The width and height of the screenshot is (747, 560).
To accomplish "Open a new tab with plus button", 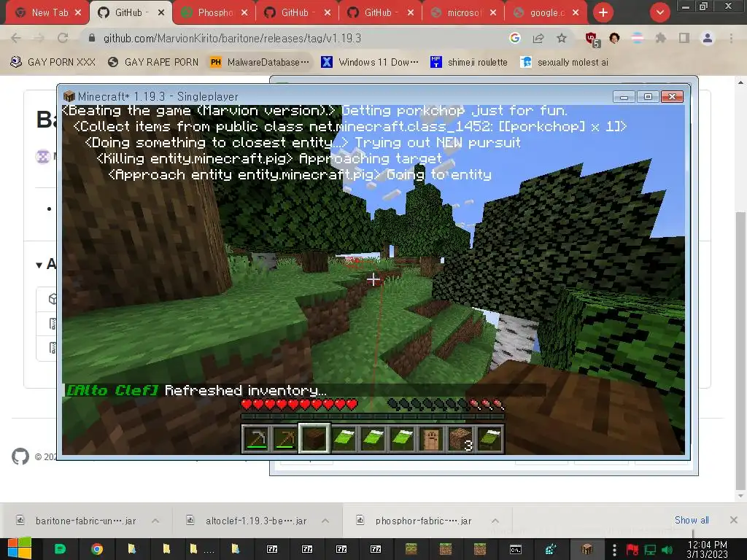I will tap(603, 12).
